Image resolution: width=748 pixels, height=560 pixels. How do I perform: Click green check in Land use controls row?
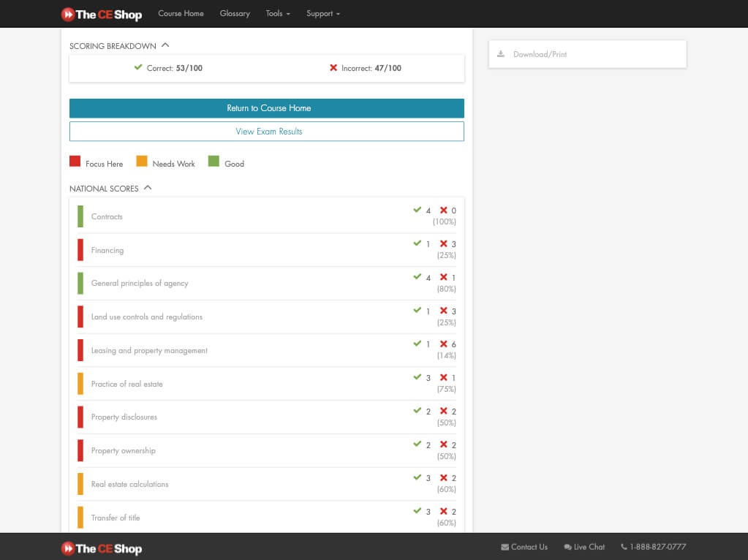click(418, 310)
